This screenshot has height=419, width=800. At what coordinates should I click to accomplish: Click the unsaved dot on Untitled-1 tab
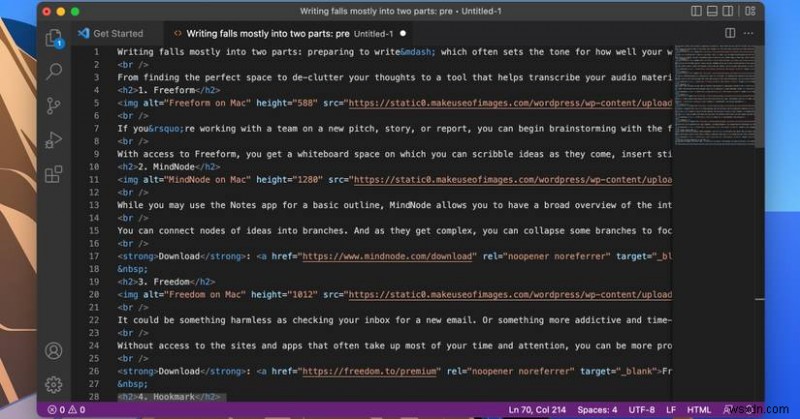coord(403,33)
